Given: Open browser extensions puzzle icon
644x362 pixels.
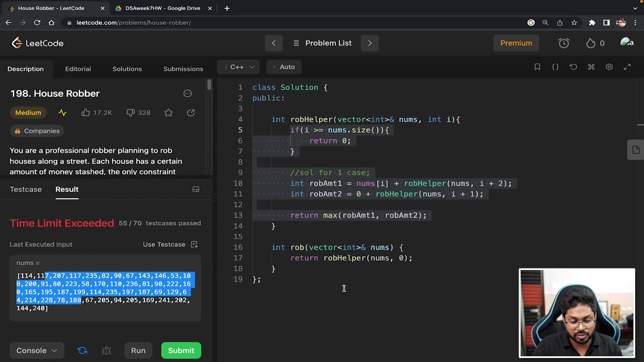Looking at the screenshot, I should [x=592, y=23].
